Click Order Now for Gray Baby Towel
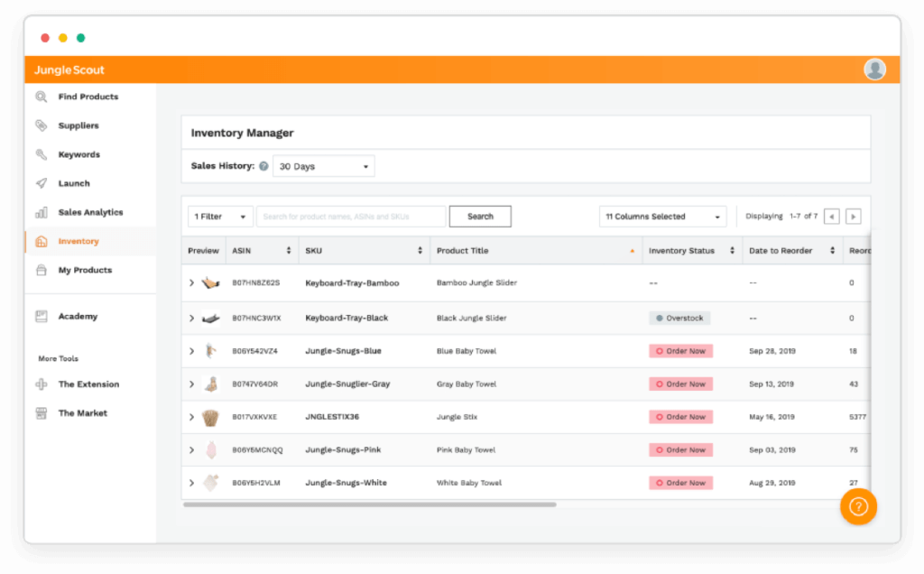This screenshot has height=574, width=924. tap(681, 384)
